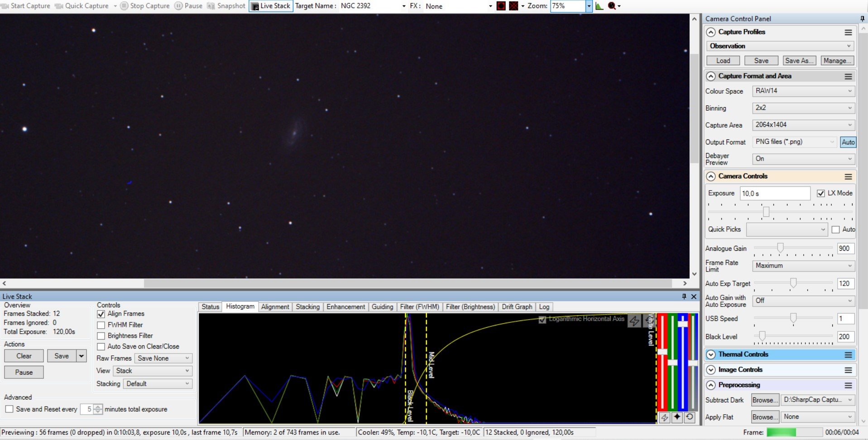
Task: Open the Binning 2x2 dropdown
Action: point(803,108)
